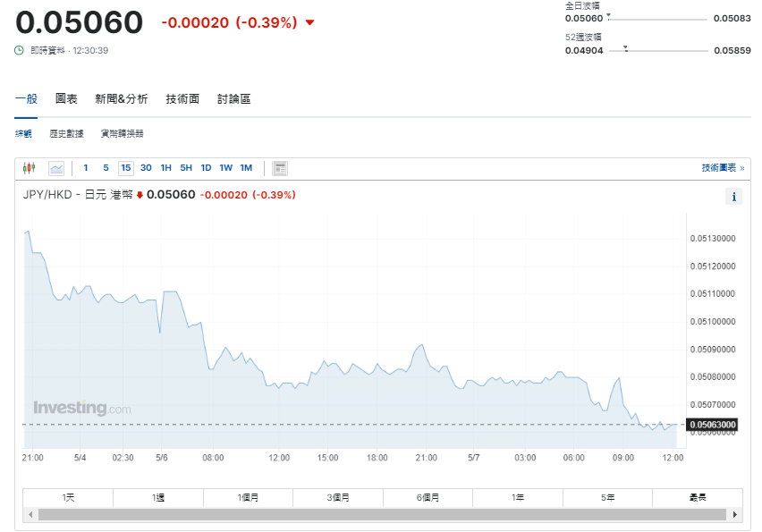
Task: Open the news panel icon in chart toolbar
Action: click(280, 167)
